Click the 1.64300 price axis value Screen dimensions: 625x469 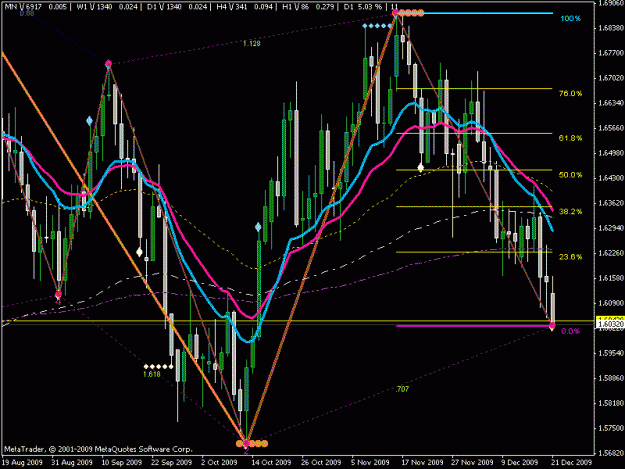click(x=611, y=178)
